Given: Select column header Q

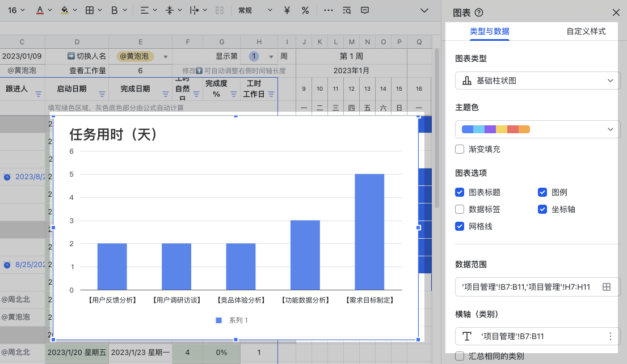Looking at the screenshot, I should tap(419, 41).
